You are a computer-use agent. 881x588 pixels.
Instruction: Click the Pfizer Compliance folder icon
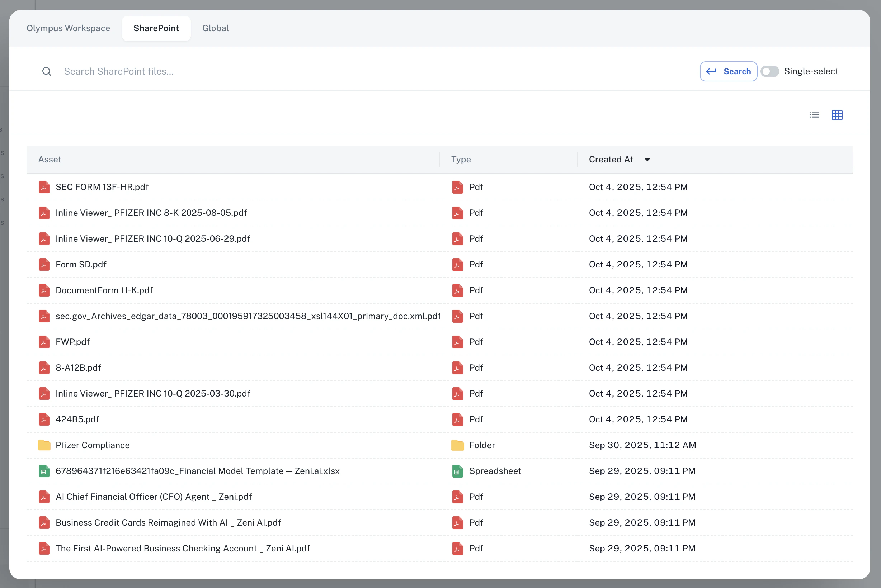44,445
